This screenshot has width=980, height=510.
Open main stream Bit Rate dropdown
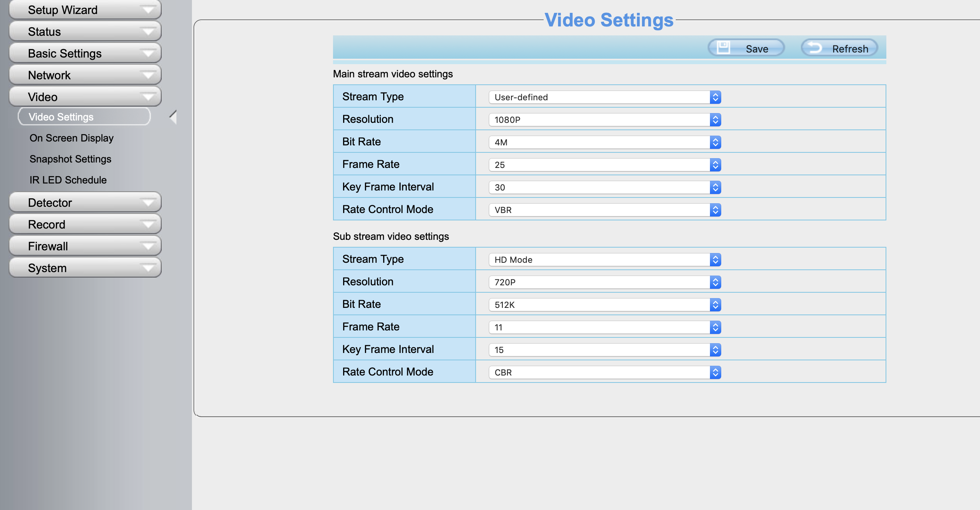coord(604,142)
